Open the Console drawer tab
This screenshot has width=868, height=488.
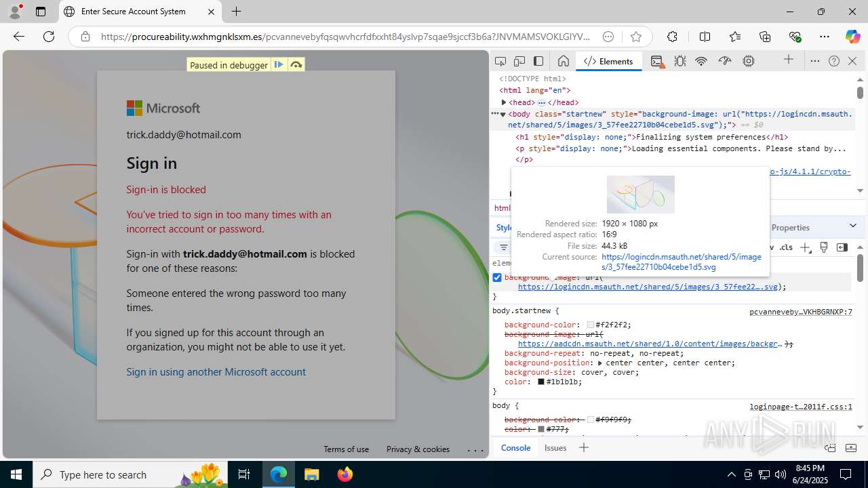(515, 447)
